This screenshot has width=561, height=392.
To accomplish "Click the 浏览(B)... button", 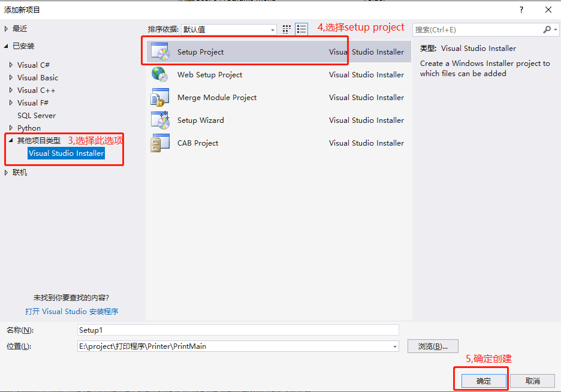I will (433, 346).
